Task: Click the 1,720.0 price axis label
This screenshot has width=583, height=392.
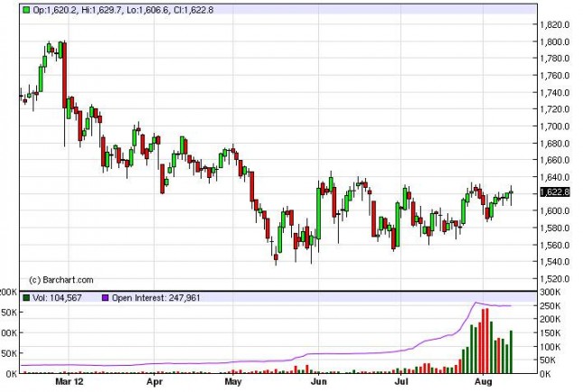Action: tap(554, 109)
